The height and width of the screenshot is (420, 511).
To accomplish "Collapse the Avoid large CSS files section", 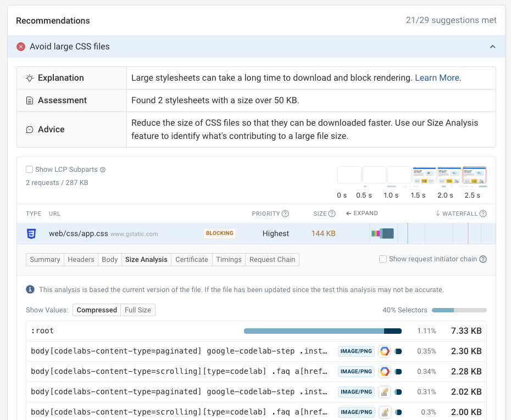I will [x=493, y=47].
